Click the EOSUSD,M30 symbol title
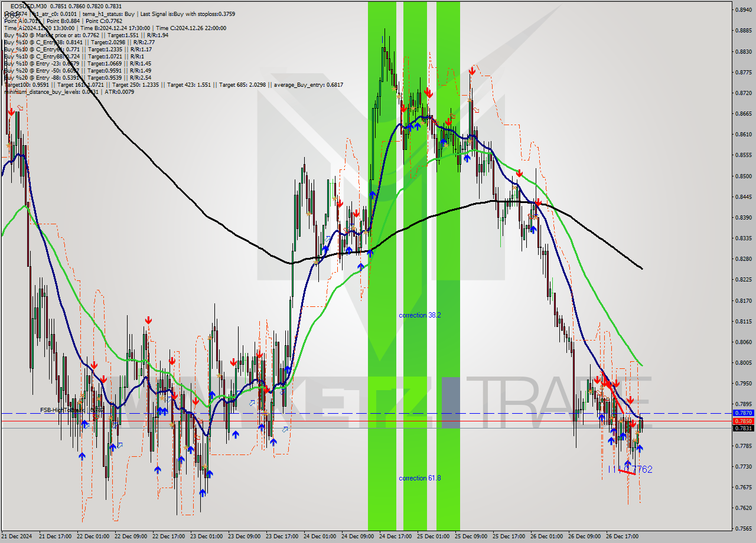The width and height of the screenshot is (756, 543). coord(28,6)
